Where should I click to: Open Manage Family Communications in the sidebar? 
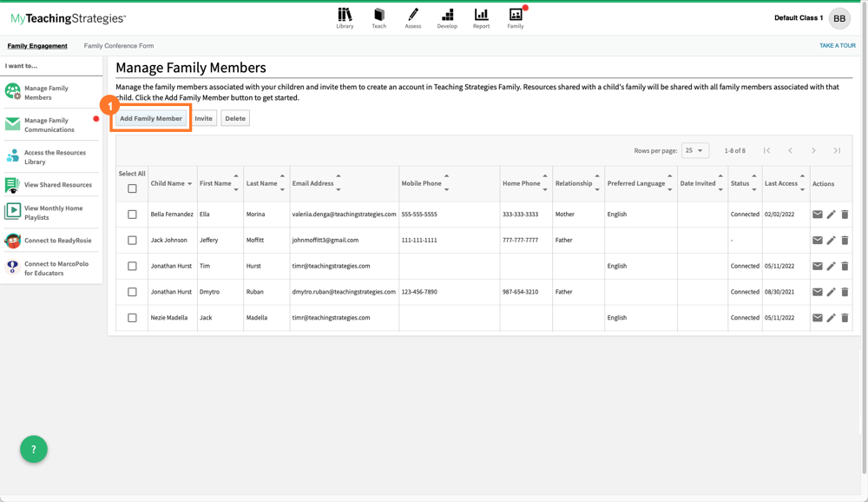point(50,124)
